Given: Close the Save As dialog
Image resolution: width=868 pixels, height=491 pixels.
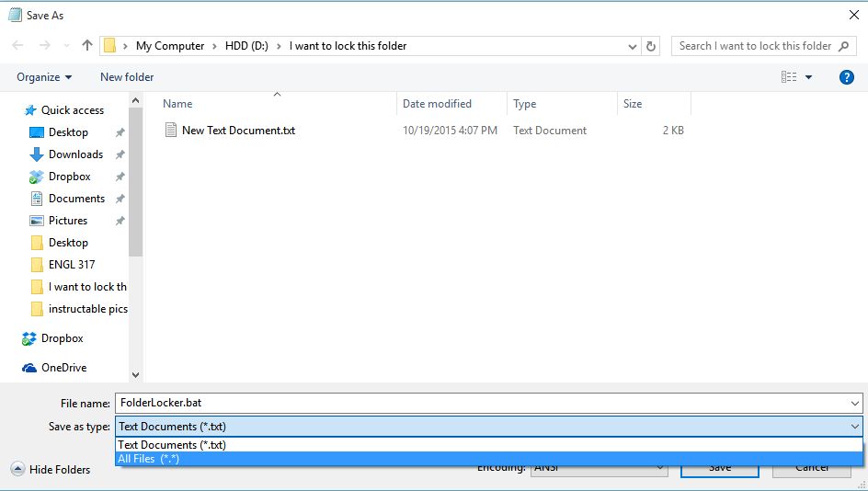Looking at the screenshot, I should [853, 15].
